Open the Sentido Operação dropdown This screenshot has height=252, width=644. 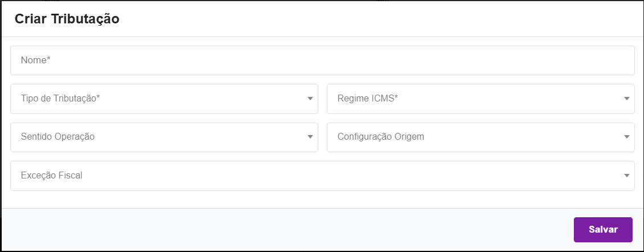click(x=164, y=137)
